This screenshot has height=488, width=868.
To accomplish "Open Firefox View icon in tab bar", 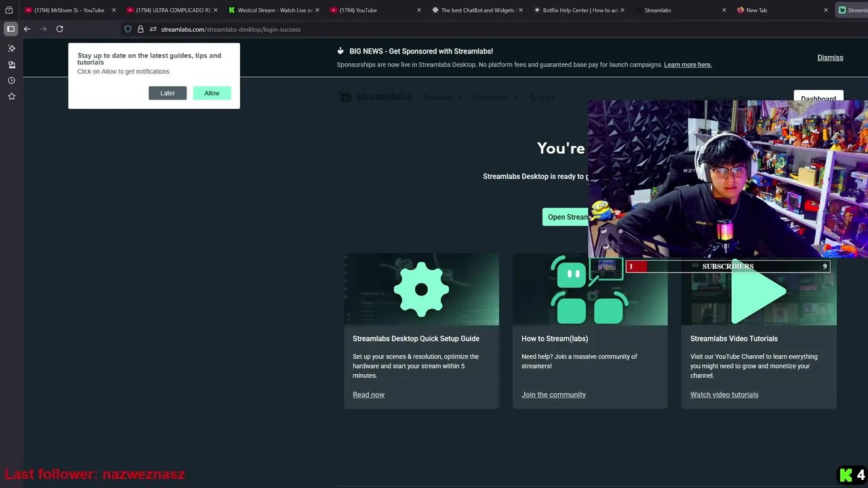I will [9, 10].
